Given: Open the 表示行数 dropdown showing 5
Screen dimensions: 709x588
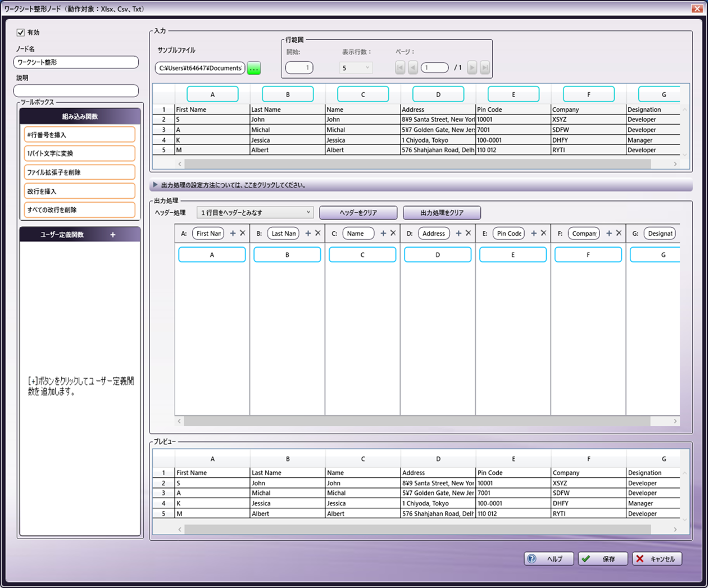Looking at the screenshot, I should click(356, 68).
